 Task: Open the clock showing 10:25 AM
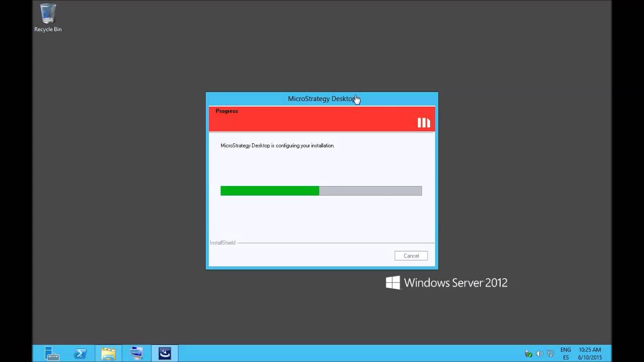click(590, 353)
